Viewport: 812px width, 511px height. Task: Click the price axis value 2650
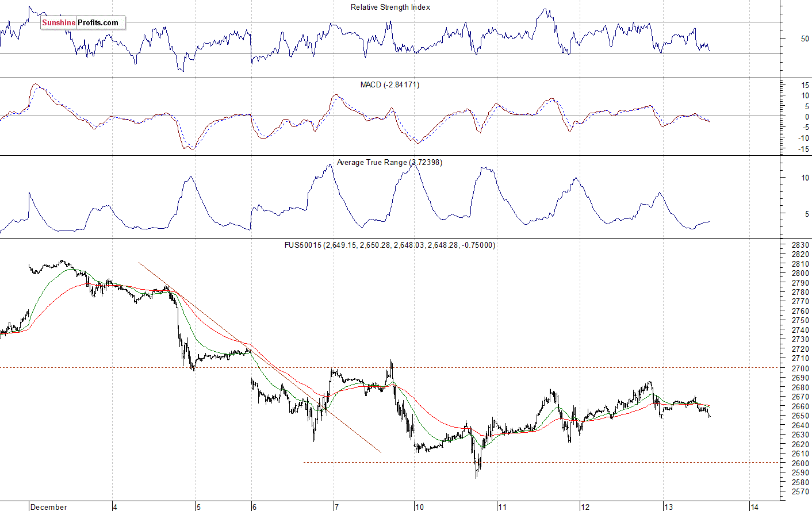click(x=800, y=416)
